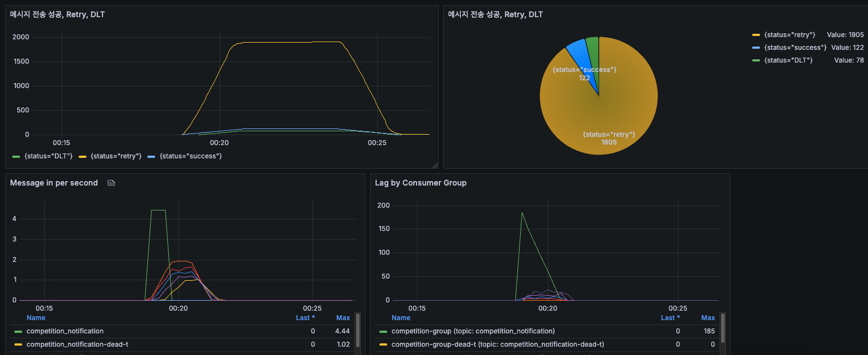This screenshot has width=868, height=355.
Task: Toggle the status="retry" series in line chart legend
Action: point(116,157)
